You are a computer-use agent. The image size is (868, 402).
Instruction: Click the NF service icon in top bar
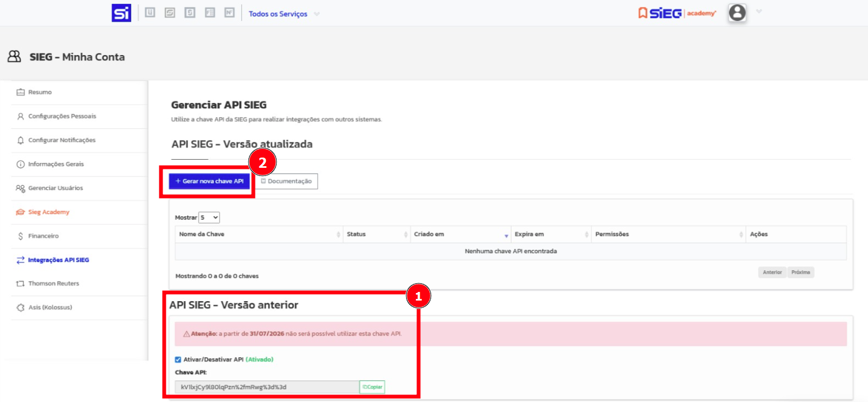pos(230,12)
